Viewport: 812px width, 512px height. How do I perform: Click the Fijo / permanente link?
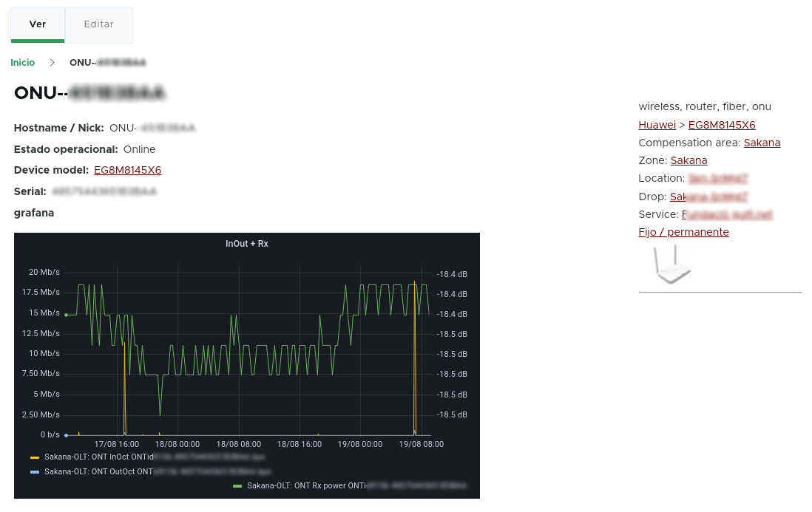(683, 232)
